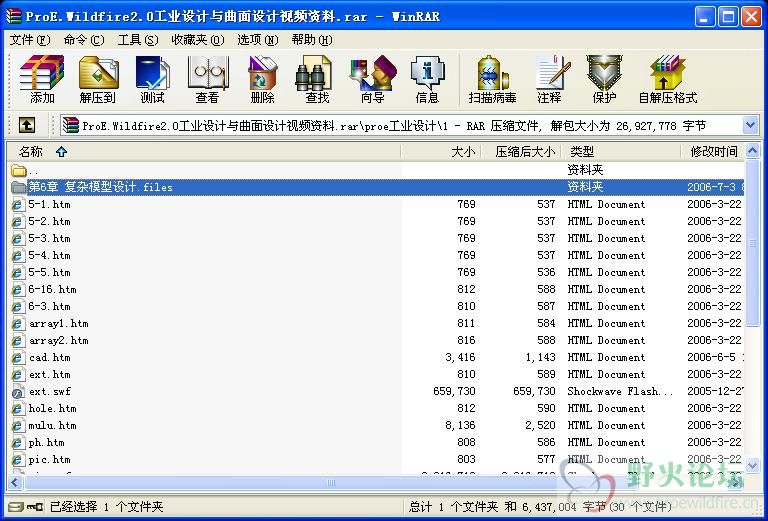Click vertical scrollbar down arrow
The height and width of the screenshot is (521, 768).
click(752, 465)
